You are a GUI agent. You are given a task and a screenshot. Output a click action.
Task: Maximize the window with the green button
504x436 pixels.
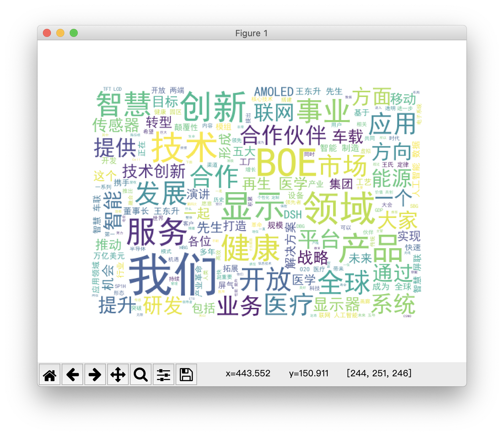[74, 33]
